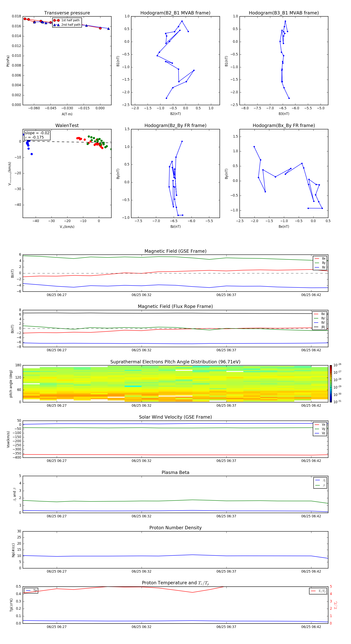Viewport: 351px width, 644px height.
Task: Click the 180 tick on the pitch angle axis
Action: (18, 365)
